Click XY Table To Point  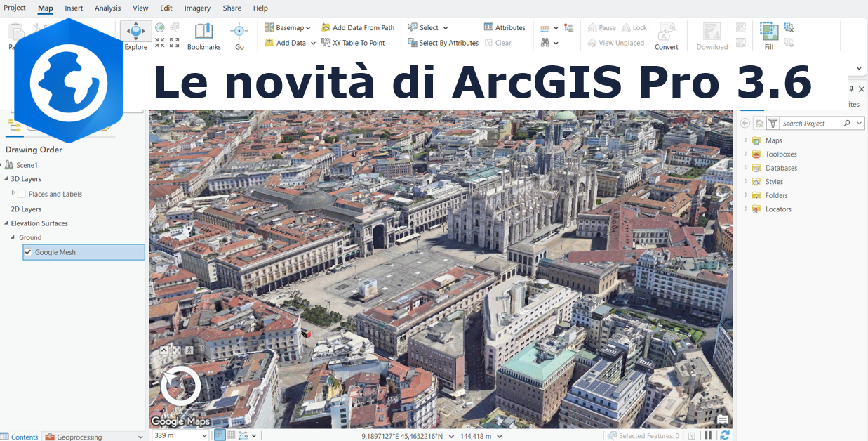[353, 43]
